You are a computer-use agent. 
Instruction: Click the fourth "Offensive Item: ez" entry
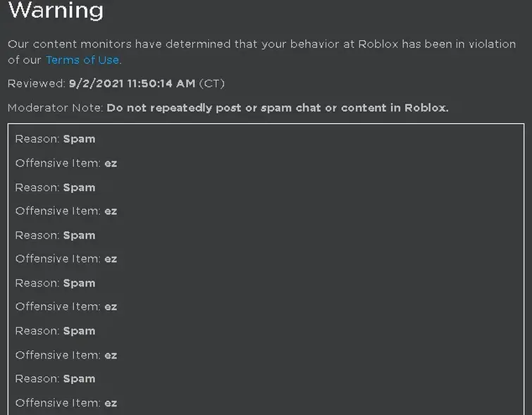click(66, 306)
